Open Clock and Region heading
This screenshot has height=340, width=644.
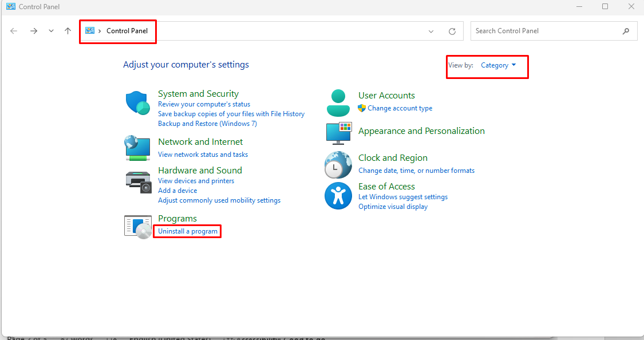tap(393, 157)
